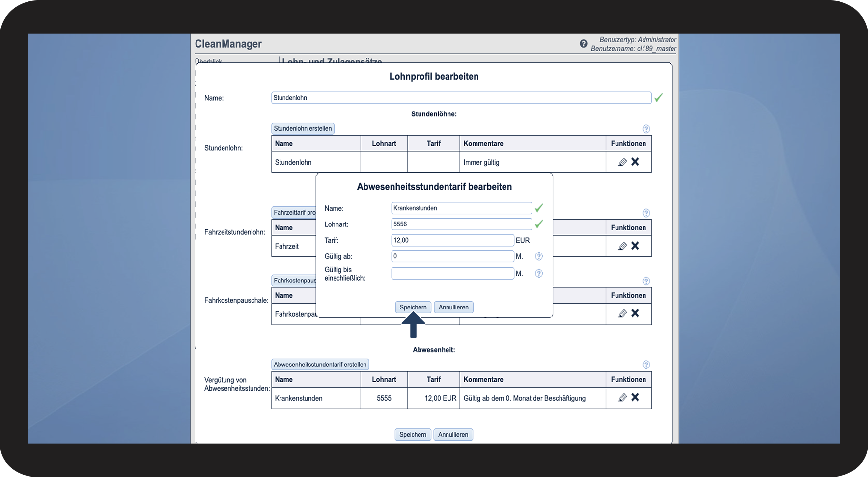Select the 5555 Lohnart cell

(384, 398)
